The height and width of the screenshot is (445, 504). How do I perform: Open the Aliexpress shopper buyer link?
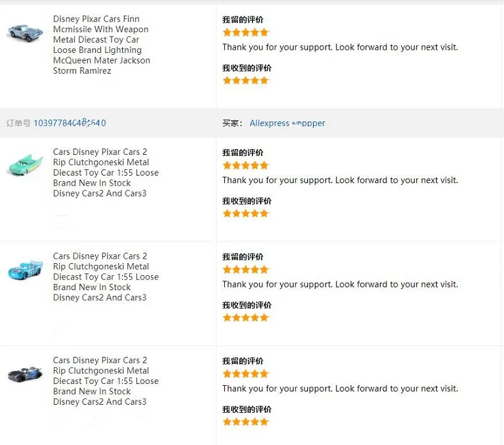(287, 123)
